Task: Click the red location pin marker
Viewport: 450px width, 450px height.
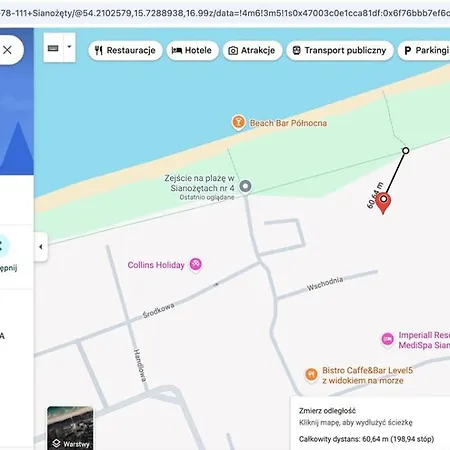Action: tap(383, 203)
